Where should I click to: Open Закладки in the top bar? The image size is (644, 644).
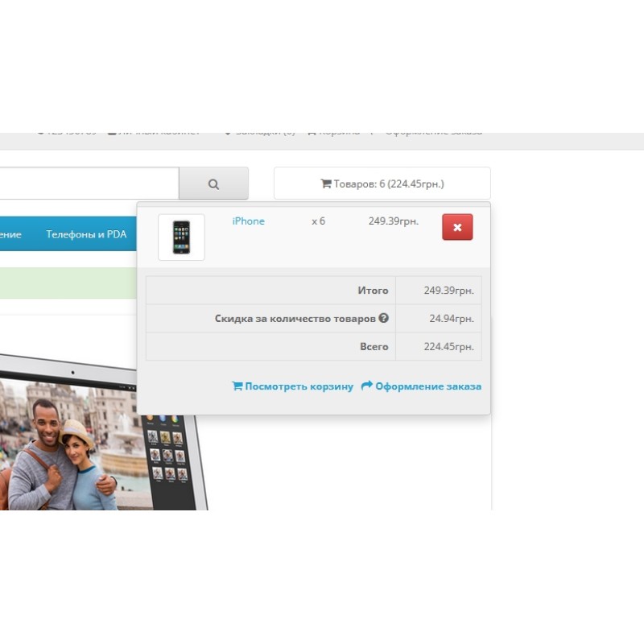[262, 133]
